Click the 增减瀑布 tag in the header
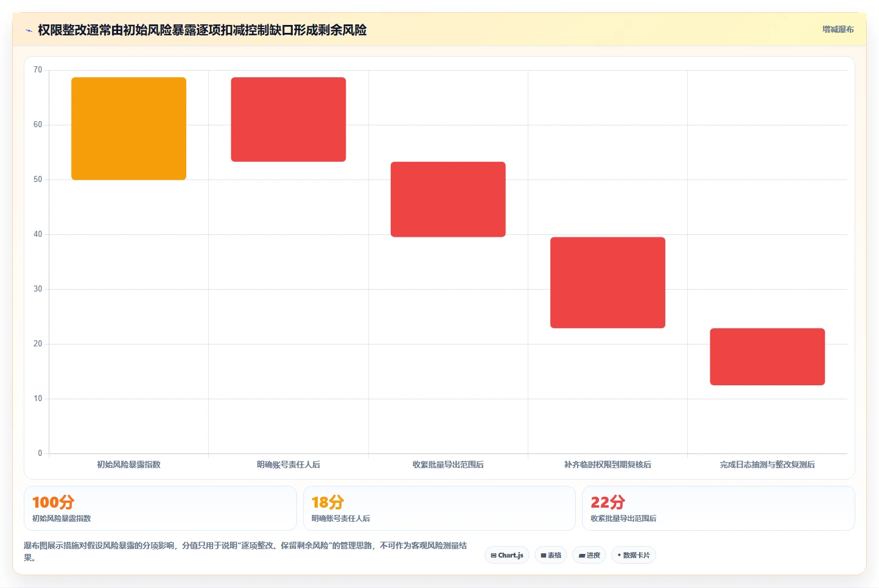 838,29
